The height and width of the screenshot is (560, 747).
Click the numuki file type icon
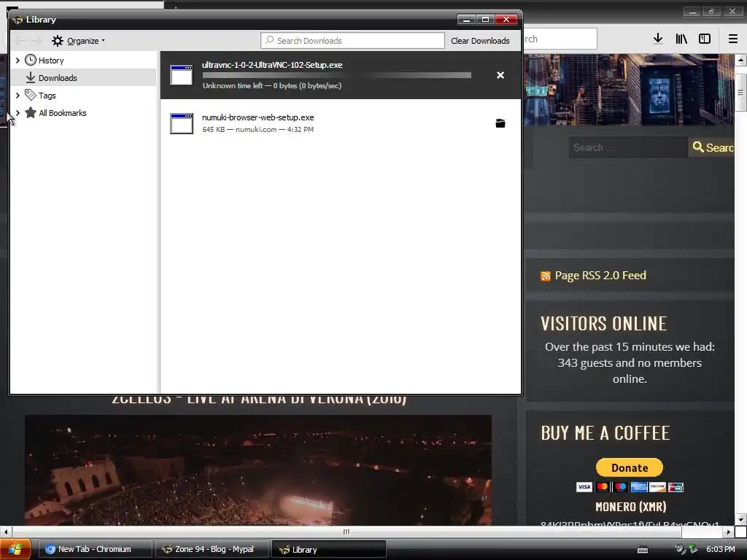(x=182, y=123)
